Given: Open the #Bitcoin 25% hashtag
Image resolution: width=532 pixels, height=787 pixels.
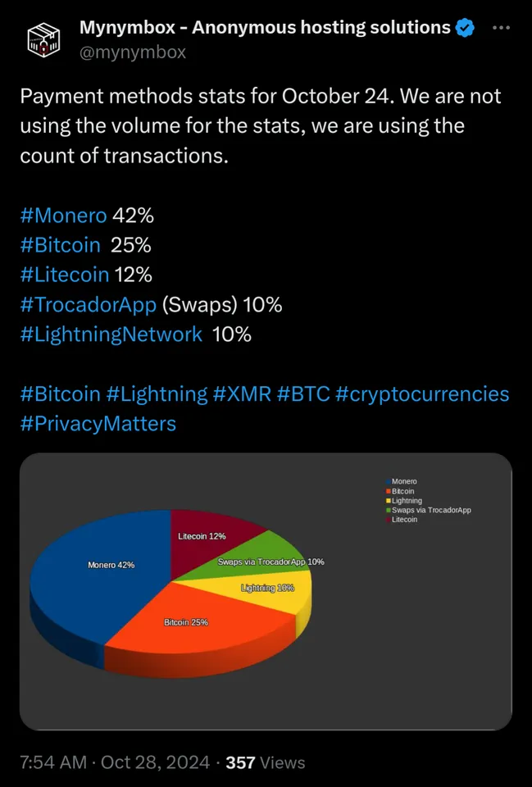Looking at the screenshot, I should click(60, 245).
